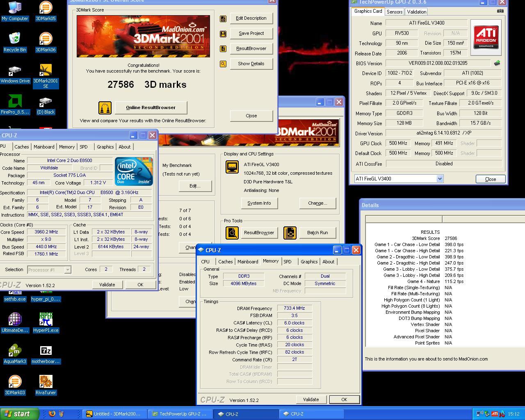Click OK in the front CPU-Z memory window
Viewport: 525px width, 420px height.
pos(344,399)
